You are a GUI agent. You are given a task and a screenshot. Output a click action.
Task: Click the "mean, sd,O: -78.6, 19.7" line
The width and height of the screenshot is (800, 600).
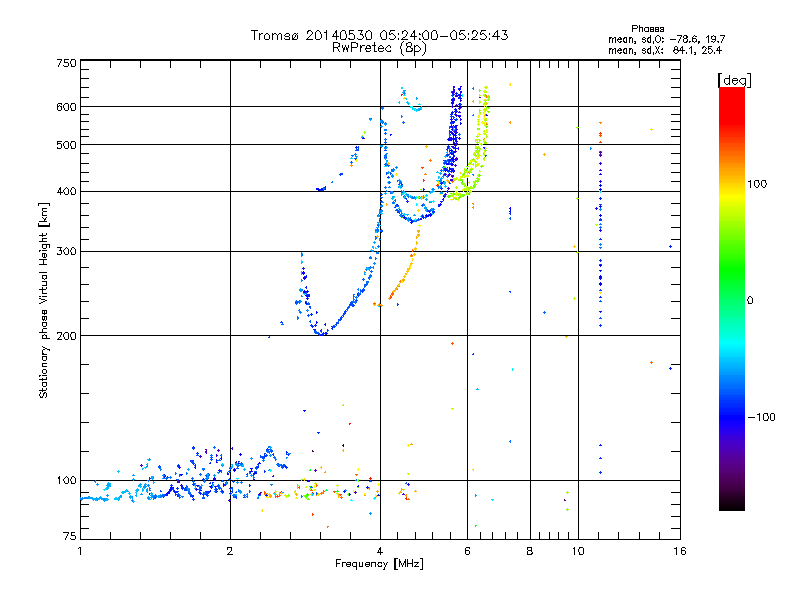(x=666, y=39)
